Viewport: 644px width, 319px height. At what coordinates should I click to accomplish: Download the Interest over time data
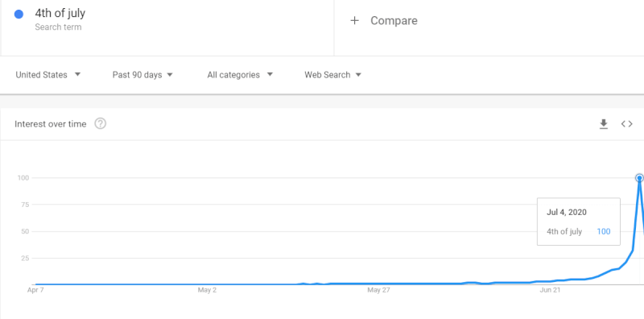tap(603, 124)
